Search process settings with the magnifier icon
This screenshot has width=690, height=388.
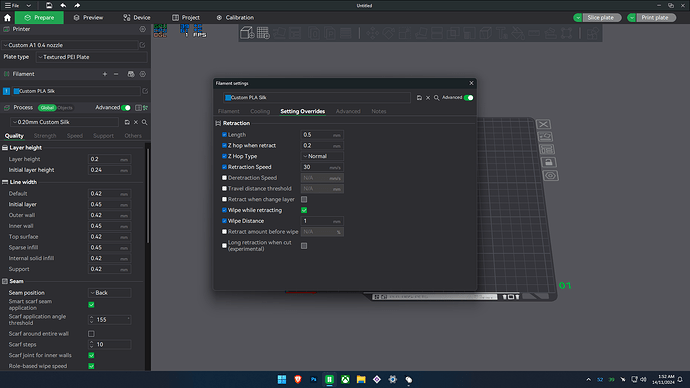click(x=144, y=122)
